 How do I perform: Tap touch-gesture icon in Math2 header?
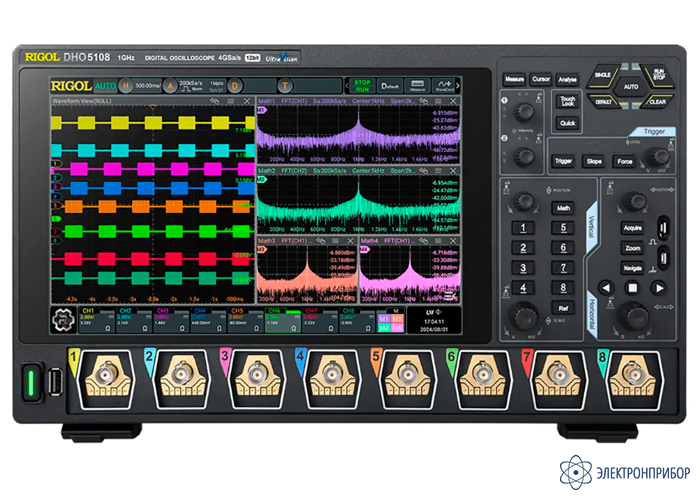pos(424,171)
